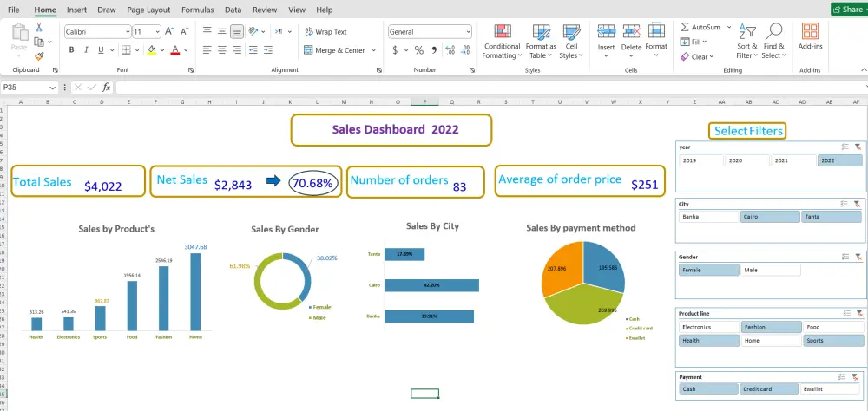This screenshot has width=868, height=411.
Task: Click Decrease Decimal icon
Action: (465, 50)
